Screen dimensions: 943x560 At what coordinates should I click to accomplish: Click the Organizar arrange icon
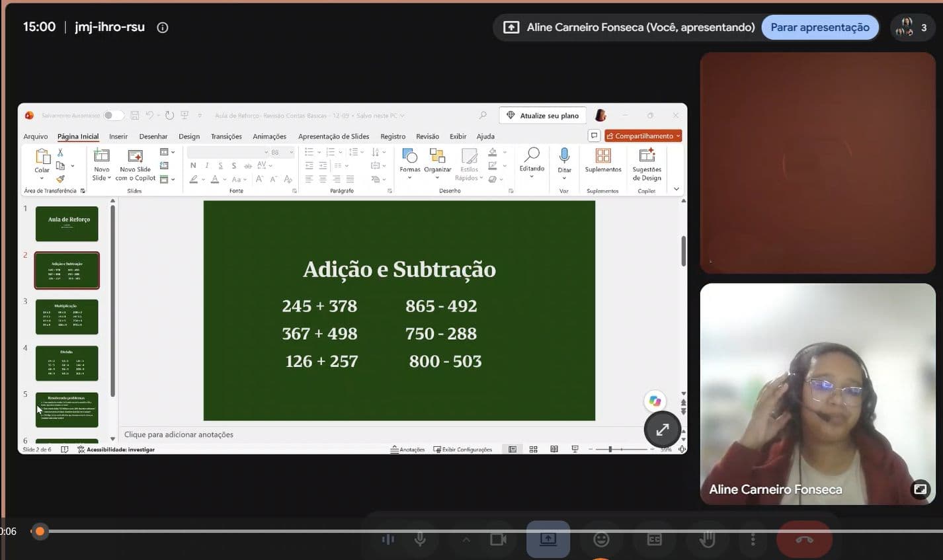pos(437,156)
